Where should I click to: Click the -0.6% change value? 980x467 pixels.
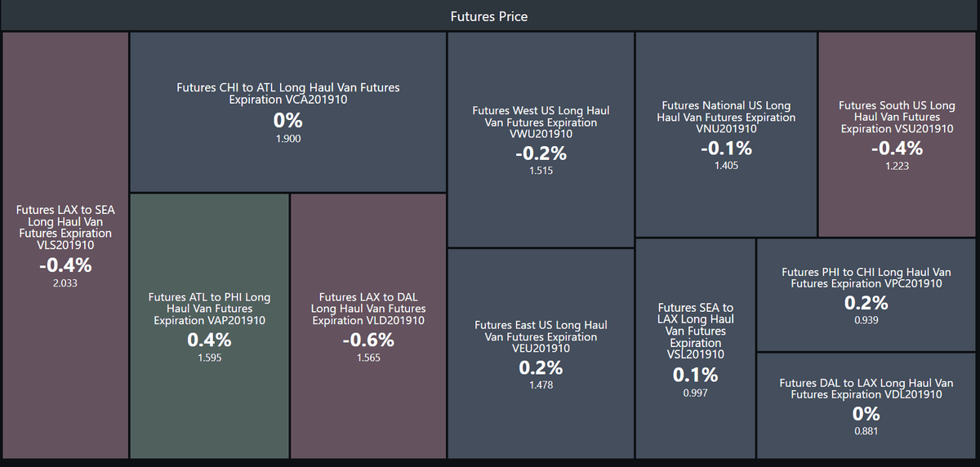[x=367, y=340]
